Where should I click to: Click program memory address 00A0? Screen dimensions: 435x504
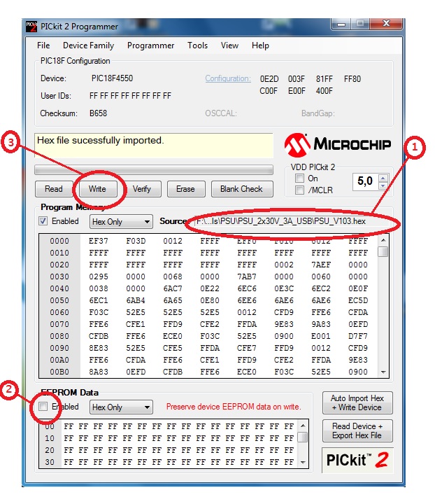click(x=59, y=360)
